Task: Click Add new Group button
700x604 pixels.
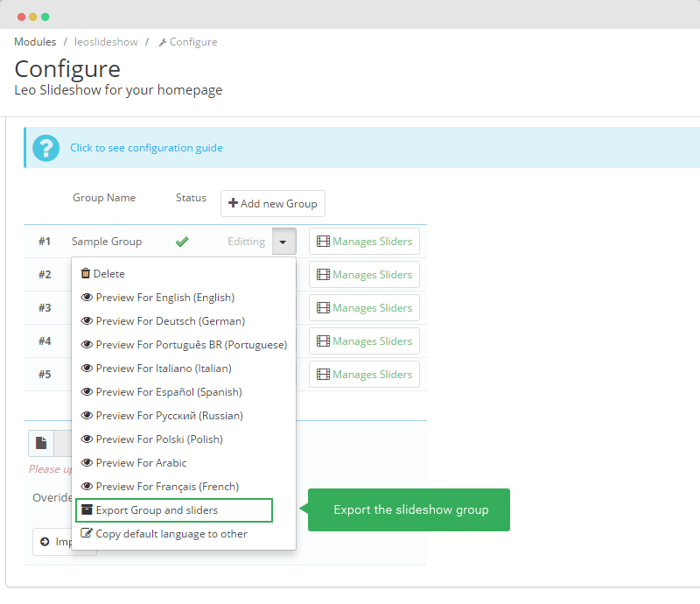Action: pos(273,204)
